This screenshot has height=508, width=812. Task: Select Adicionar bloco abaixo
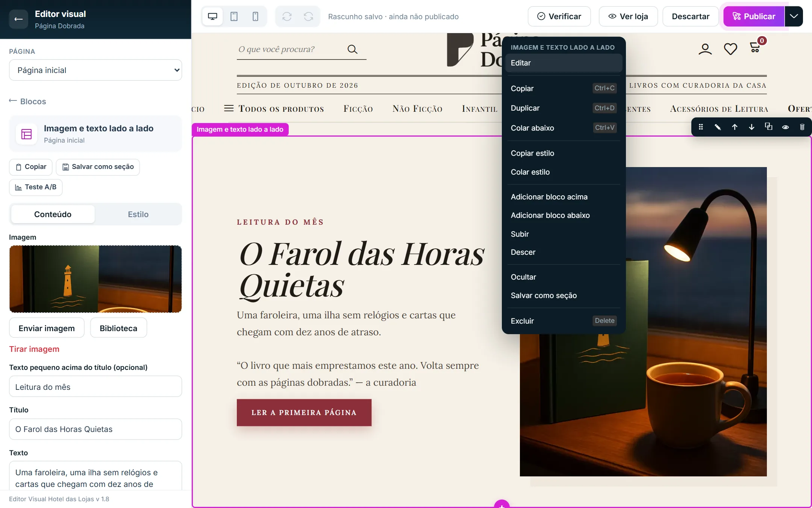click(564, 215)
